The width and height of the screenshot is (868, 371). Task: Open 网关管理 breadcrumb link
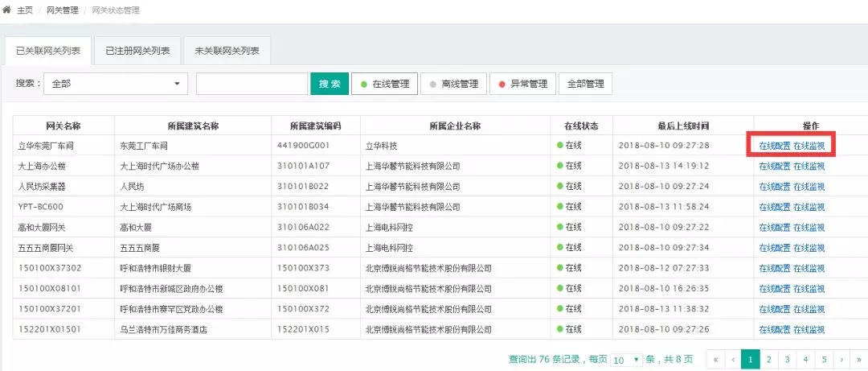[x=62, y=10]
